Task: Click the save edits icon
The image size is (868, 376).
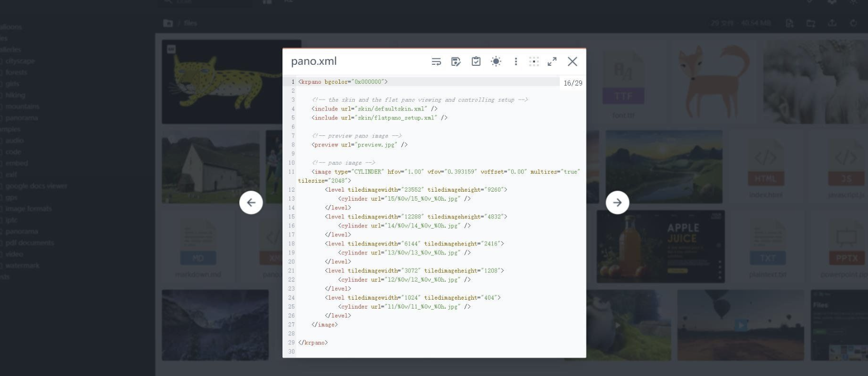Action: tap(456, 62)
